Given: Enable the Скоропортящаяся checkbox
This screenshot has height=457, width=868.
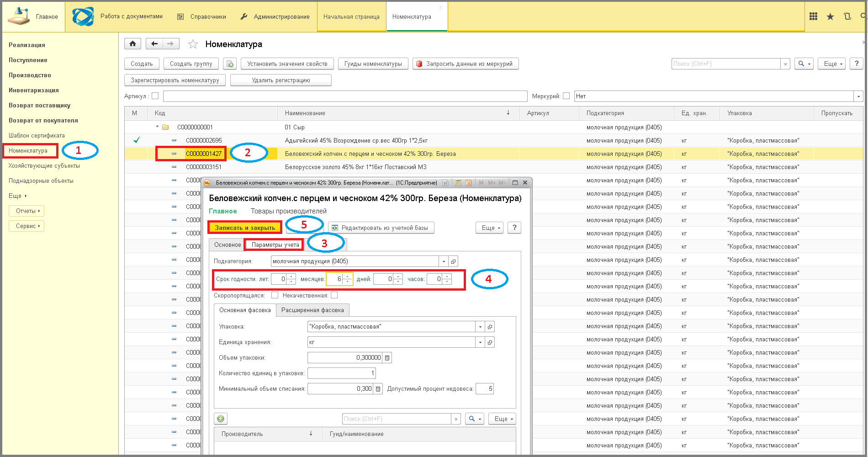Looking at the screenshot, I should [x=275, y=295].
